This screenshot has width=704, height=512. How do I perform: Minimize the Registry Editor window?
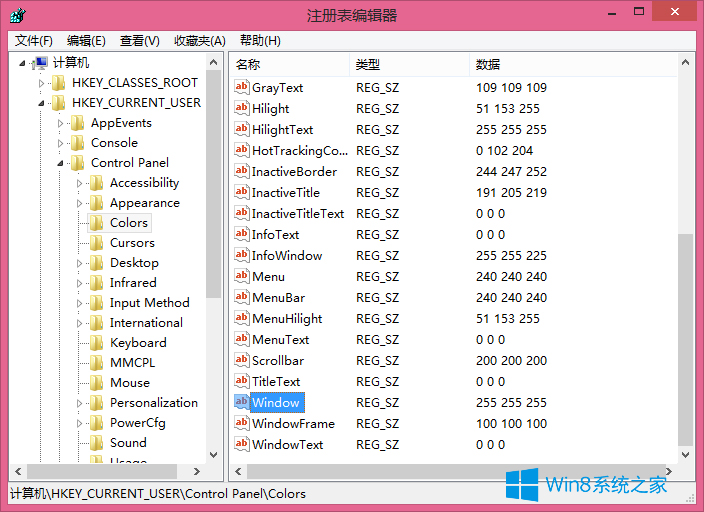pos(612,12)
